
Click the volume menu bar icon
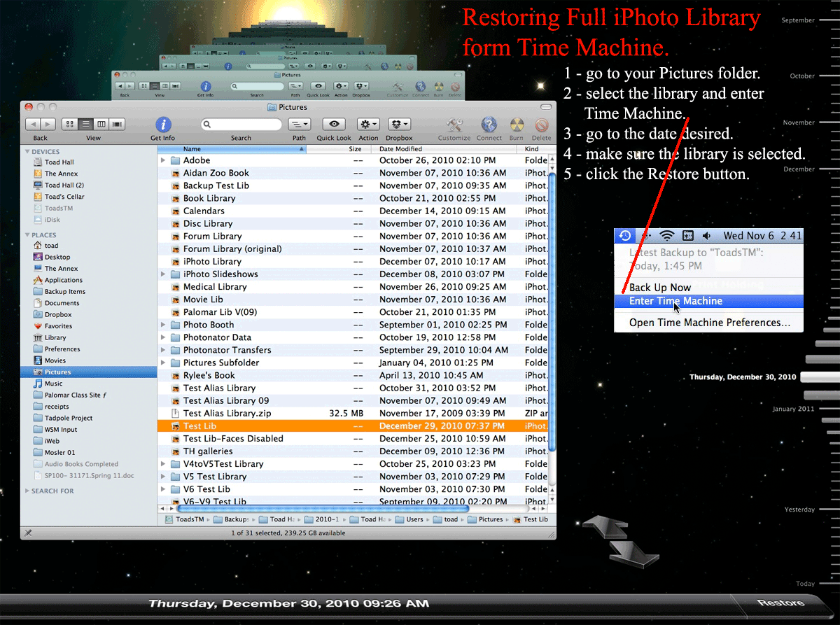point(707,236)
